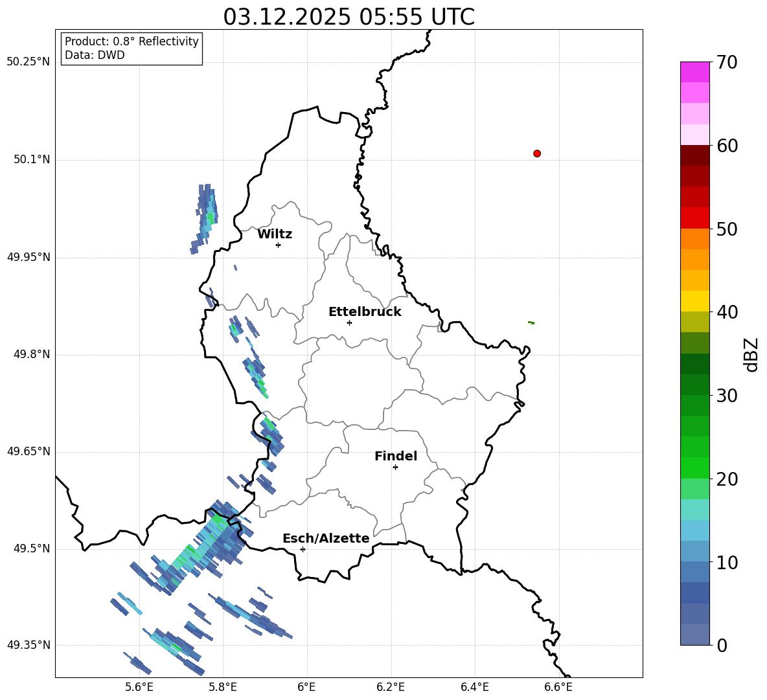Click the 30 colorbar tick label
Image resolution: width=767 pixels, height=700 pixels.
727,396
